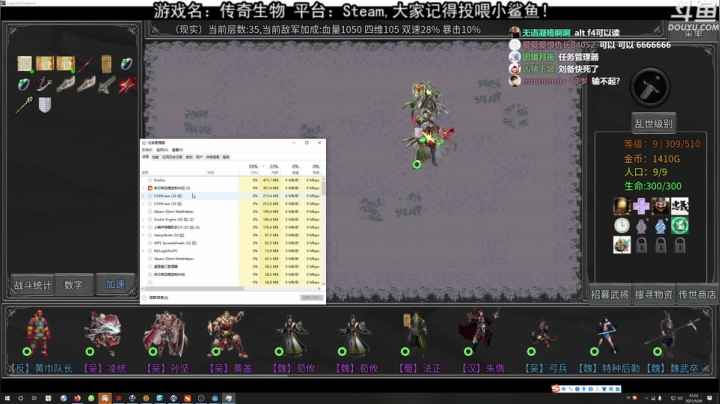720x404 pixels.
Task: Toggle the green circle under 朱儁
Action: [468, 352]
